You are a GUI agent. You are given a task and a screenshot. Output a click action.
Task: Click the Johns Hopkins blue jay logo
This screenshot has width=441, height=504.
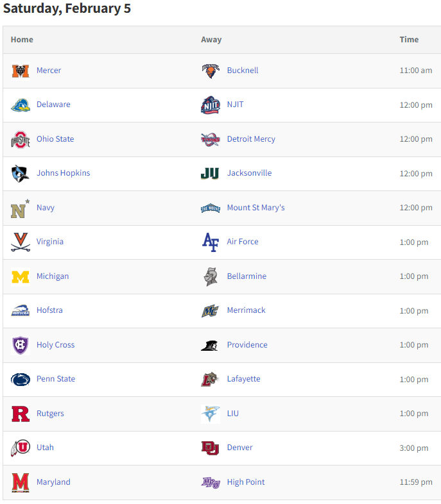(21, 174)
